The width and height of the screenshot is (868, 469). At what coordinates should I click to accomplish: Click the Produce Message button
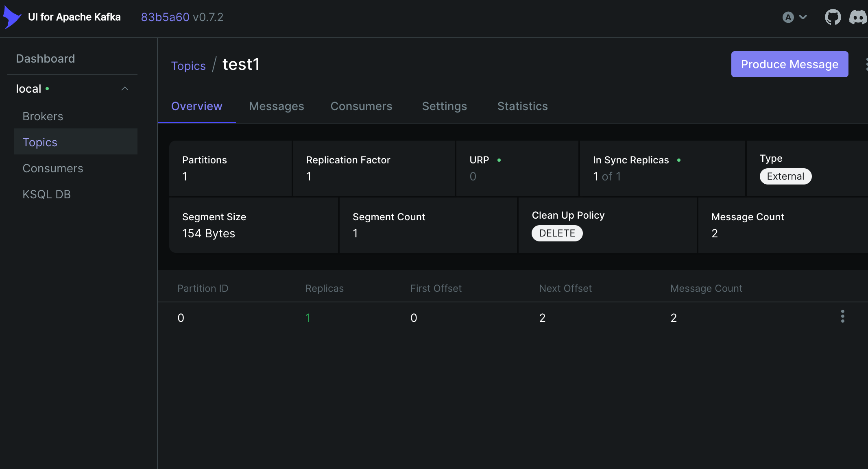(x=789, y=64)
